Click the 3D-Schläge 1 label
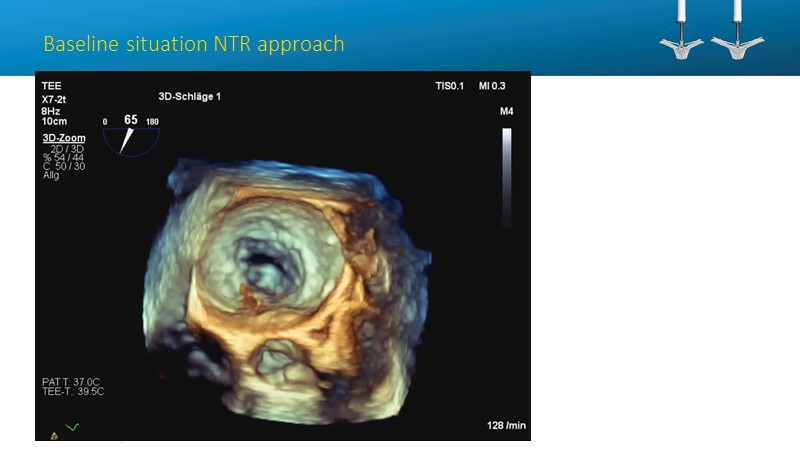The image size is (800, 450). click(x=195, y=96)
